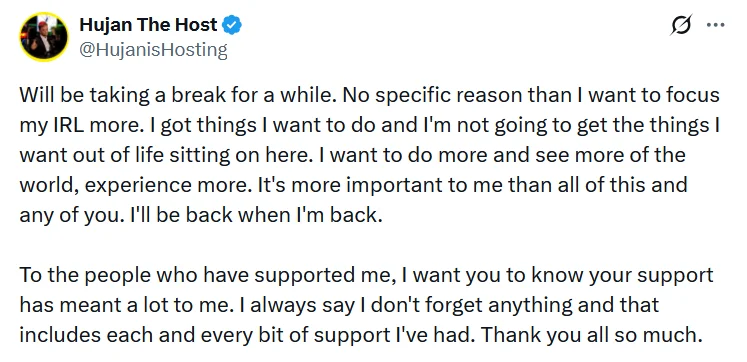The image size is (747, 362).
Task: Click the blue verified checkmark badge
Action: click(x=232, y=25)
